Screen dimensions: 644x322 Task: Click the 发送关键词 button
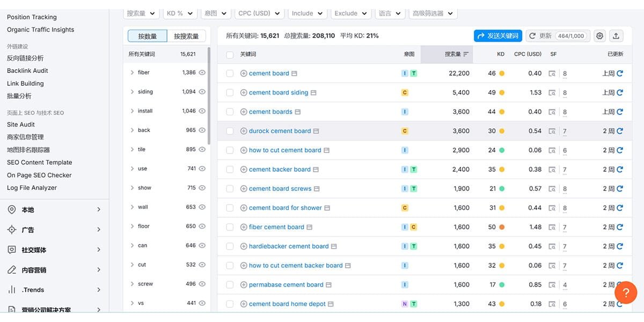[497, 36]
